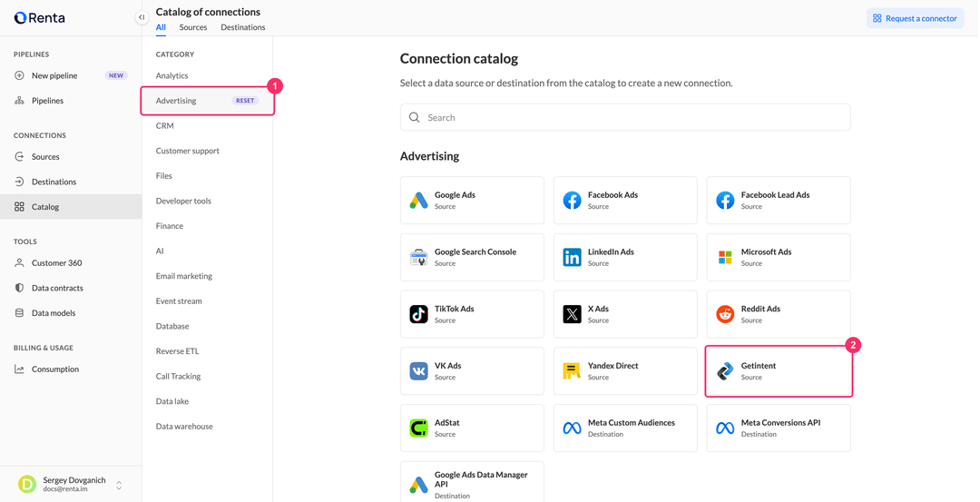
Task: Click the Google Search Console icon
Action: pyautogui.click(x=418, y=257)
